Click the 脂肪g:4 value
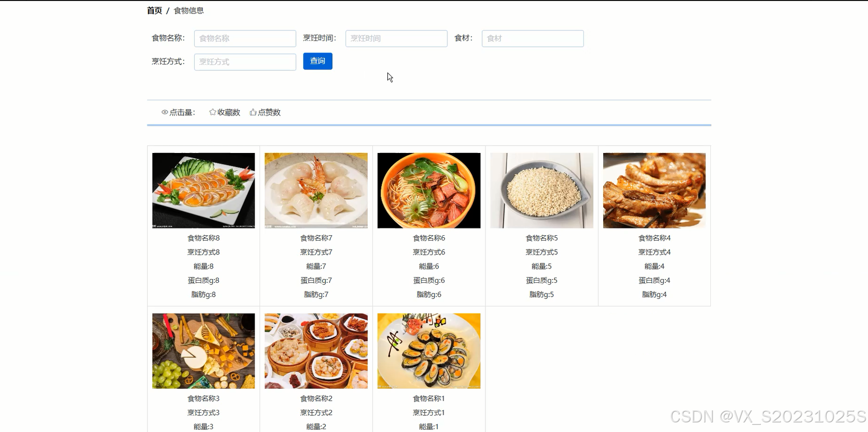 [x=655, y=294]
